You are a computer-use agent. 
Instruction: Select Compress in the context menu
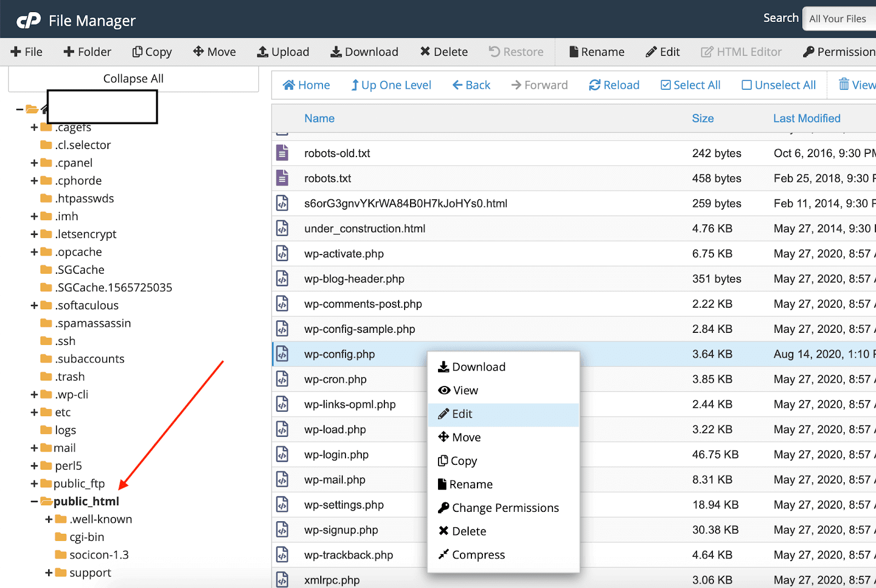pos(478,554)
